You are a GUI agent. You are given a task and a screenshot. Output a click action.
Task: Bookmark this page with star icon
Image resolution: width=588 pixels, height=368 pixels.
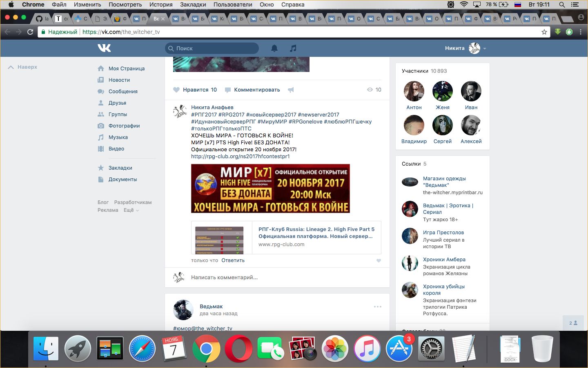point(544,32)
